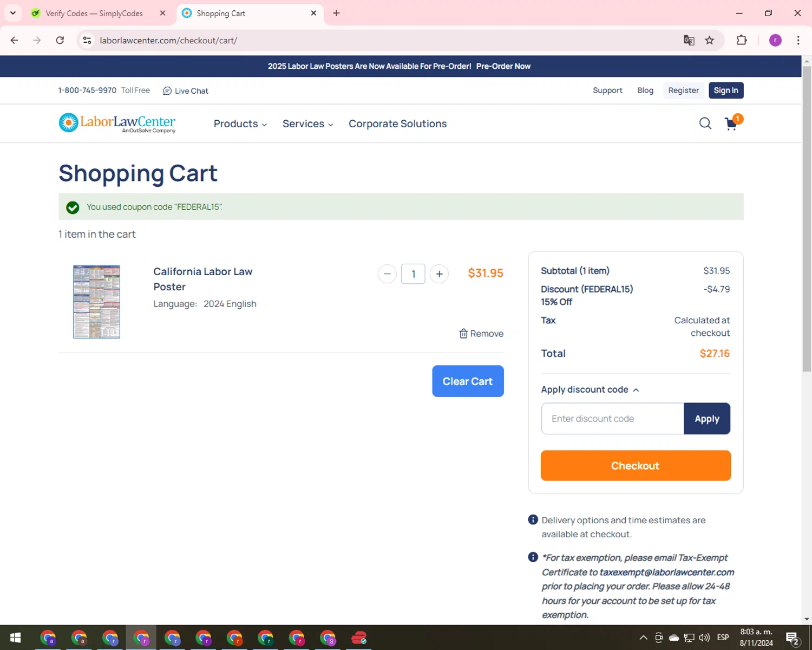The width and height of the screenshot is (812, 650).
Task: Open the red app icon in the taskbar
Action: [x=359, y=638]
